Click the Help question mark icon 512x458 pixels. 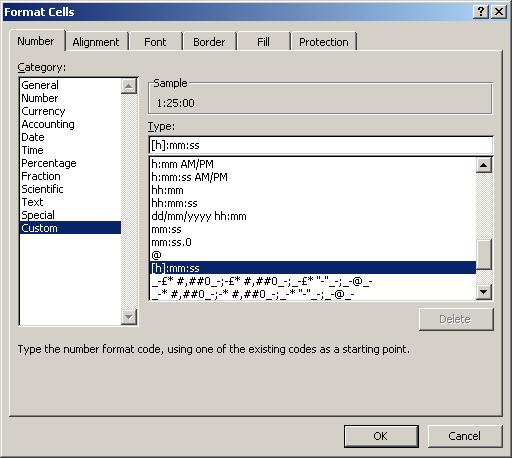point(481,12)
